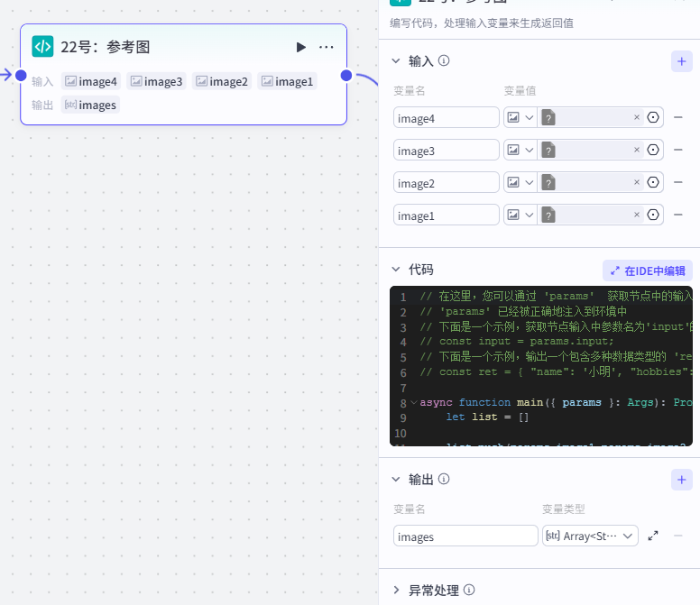700x605 pixels.
Task: Select image1 tag in the node card
Action: click(287, 81)
